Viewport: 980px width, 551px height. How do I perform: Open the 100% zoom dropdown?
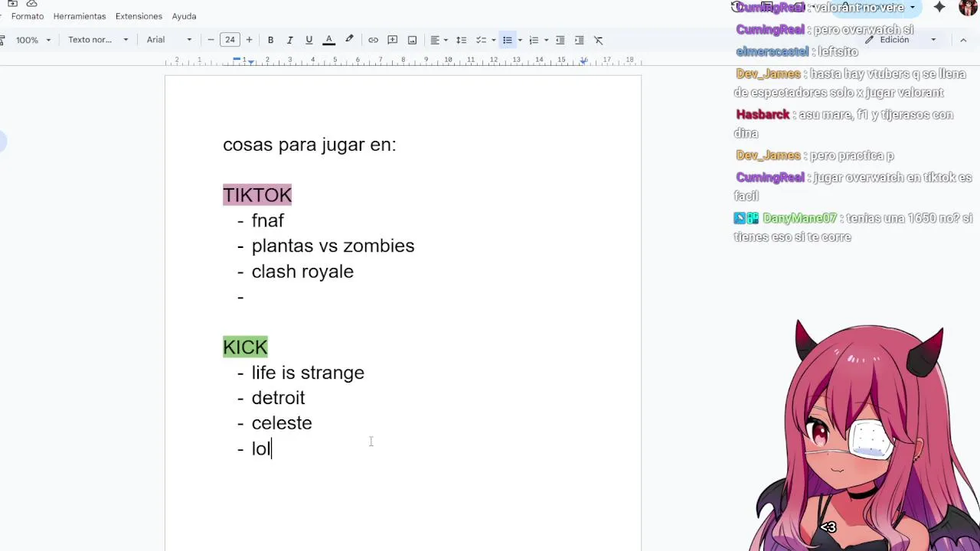tap(33, 40)
